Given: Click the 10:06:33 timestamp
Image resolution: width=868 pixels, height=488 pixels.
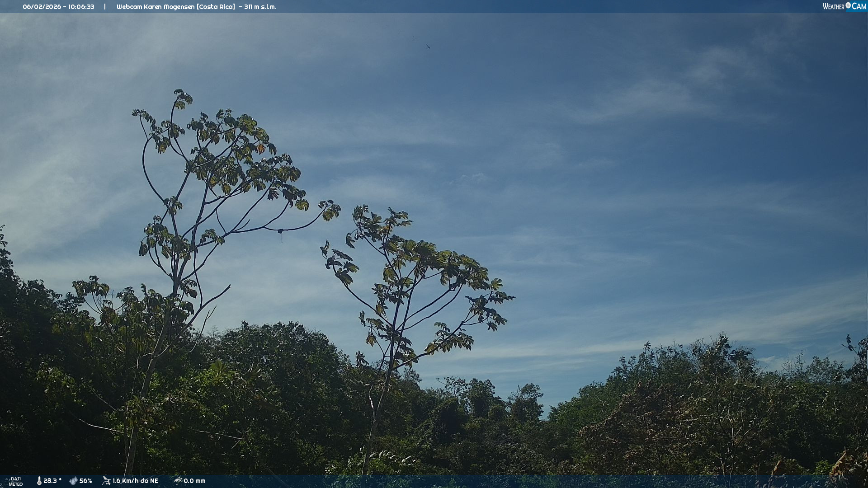Looking at the screenshot, I should [81, 7].
